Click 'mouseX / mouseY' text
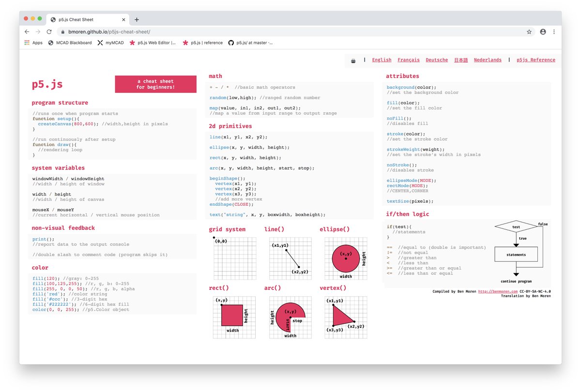581x392 pixels. point(53,210)
